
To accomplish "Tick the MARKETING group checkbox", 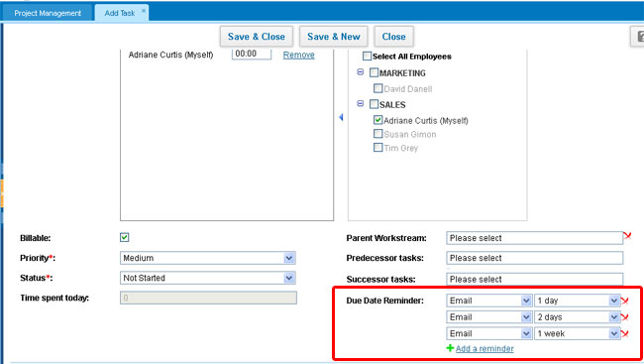I will coord(374,72).
